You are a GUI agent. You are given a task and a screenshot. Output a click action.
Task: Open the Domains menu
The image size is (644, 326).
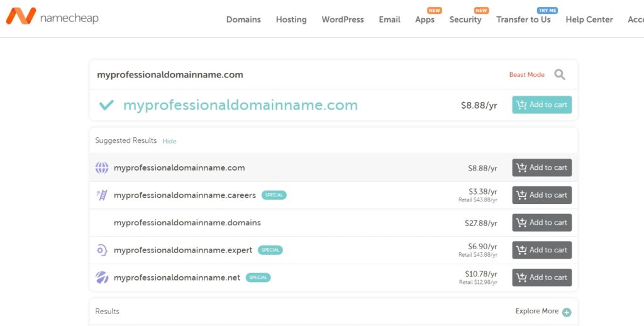pos(243,20)
